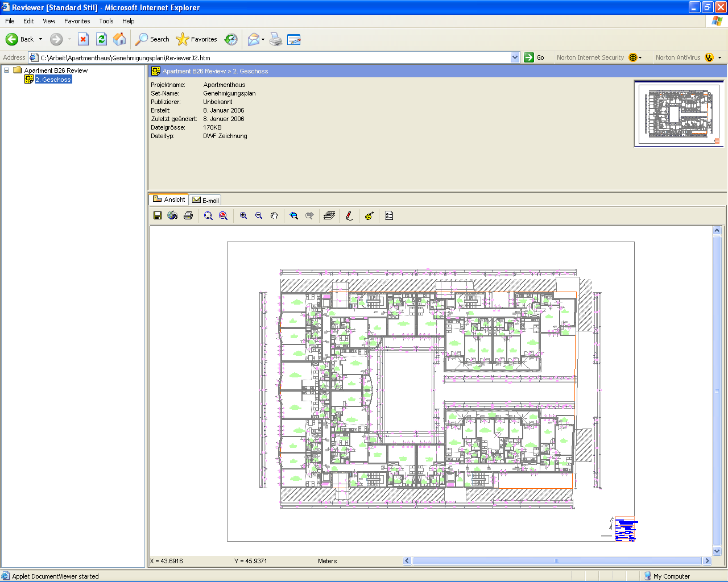Screen dimensions: 728x582
Task: Activate the pan hand tool
Action: pos(274,215)
